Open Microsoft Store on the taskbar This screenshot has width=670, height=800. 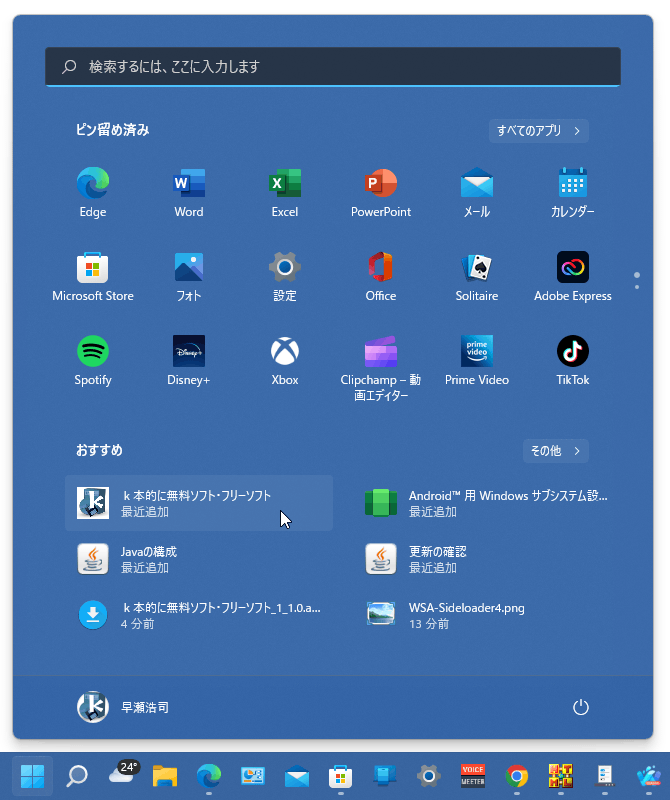coord(340,776)
